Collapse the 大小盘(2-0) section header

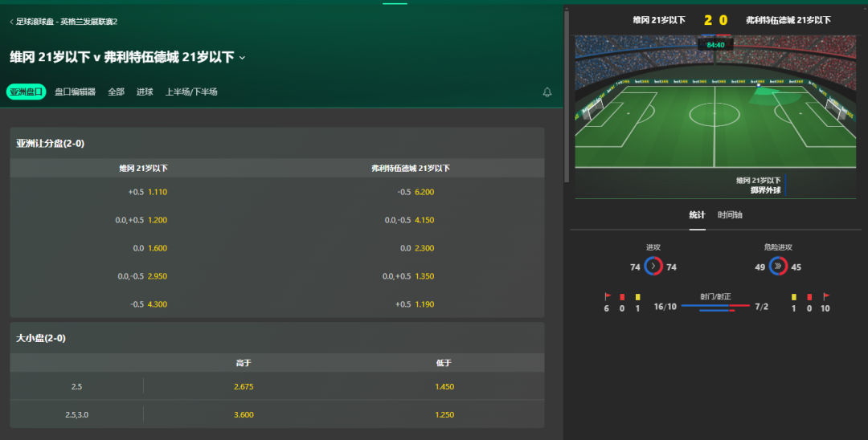click(276, 338)
